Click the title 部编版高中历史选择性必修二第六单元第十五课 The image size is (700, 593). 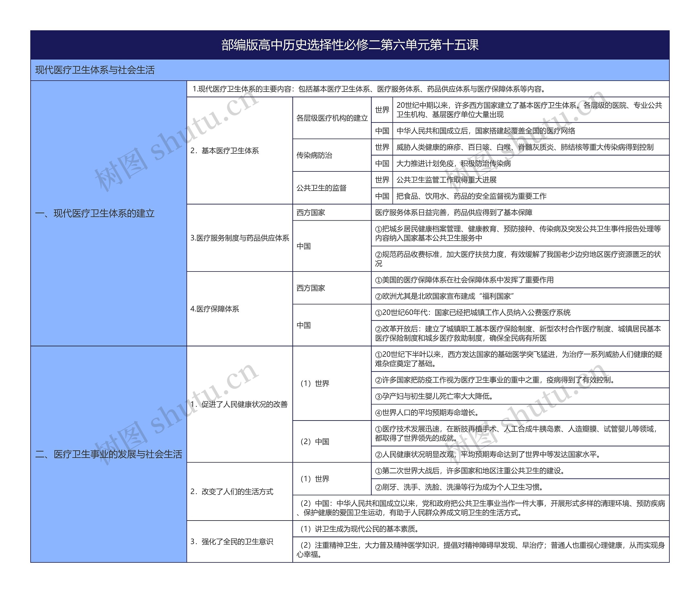pos(350,45)
